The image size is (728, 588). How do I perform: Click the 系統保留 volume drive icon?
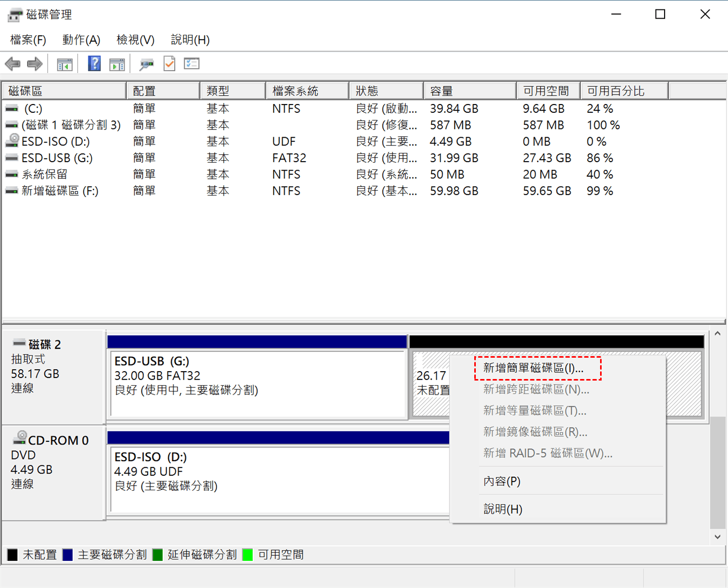point(11,174)
